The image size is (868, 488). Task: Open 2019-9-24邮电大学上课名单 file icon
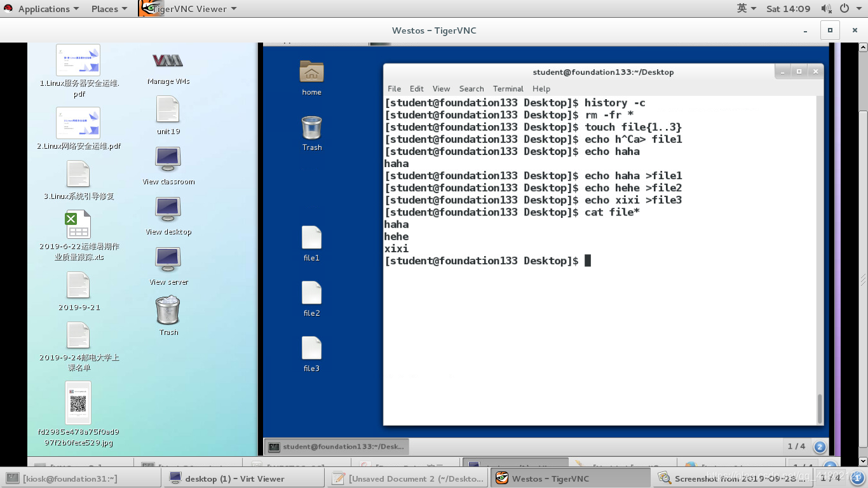coord(78,335)
